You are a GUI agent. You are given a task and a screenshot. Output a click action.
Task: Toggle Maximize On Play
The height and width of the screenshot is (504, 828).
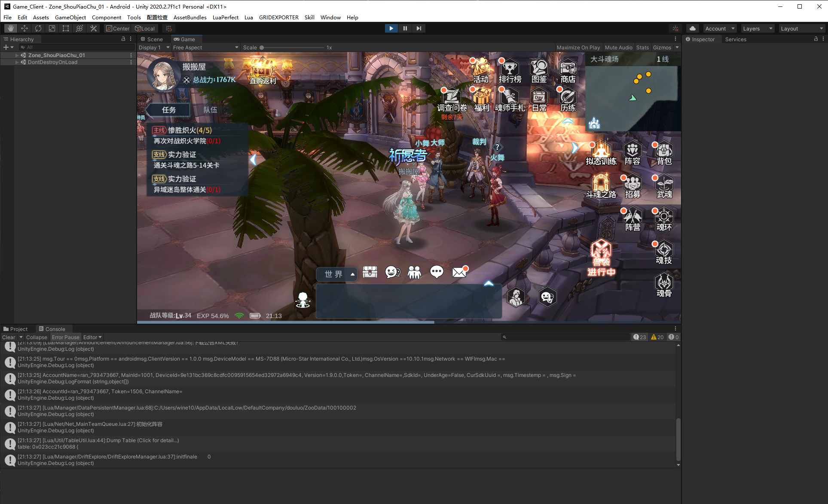click(578, 48)
